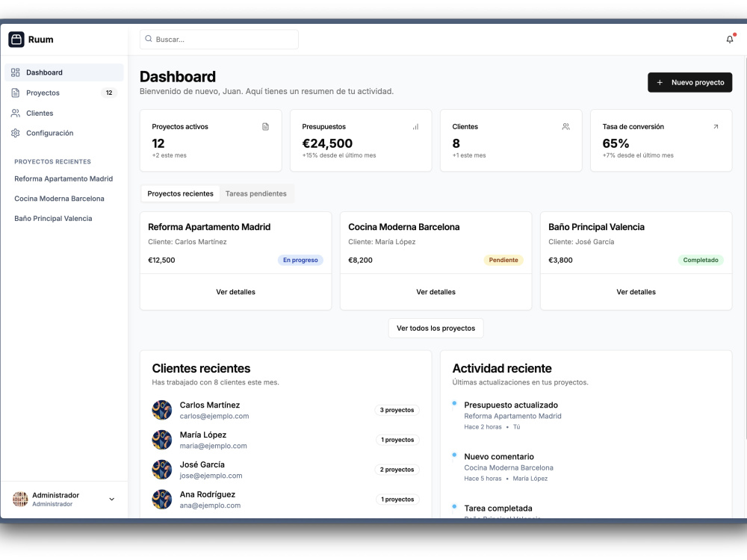Click José García's avatar

pos(162,470)
